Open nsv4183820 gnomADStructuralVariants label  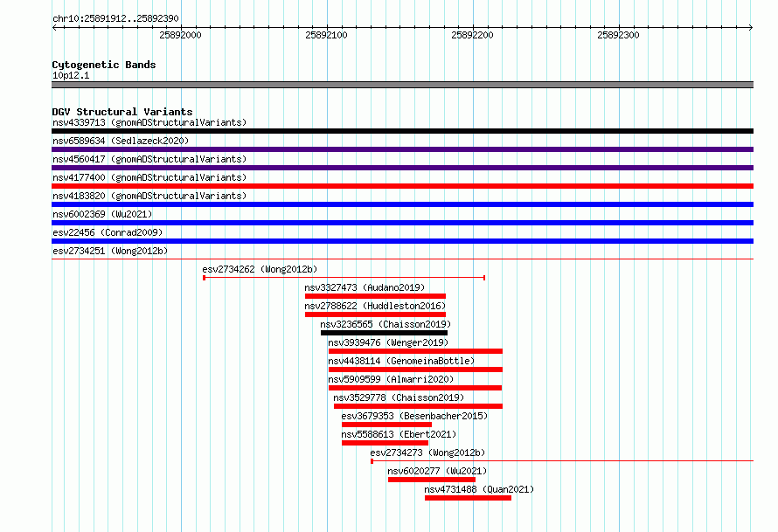[149, 196]
